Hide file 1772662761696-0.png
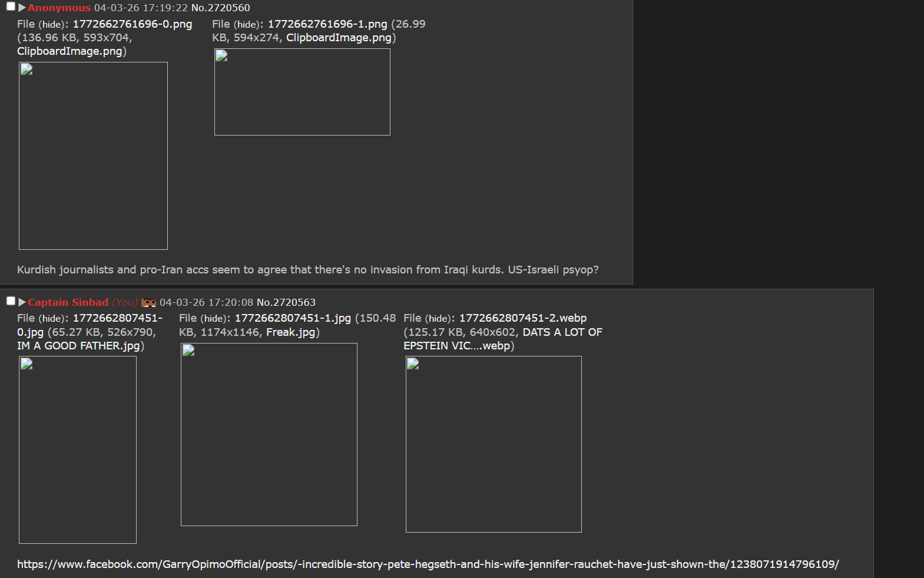Image resolution: width=924 pixels, height=578 pixels. (51, 24)
